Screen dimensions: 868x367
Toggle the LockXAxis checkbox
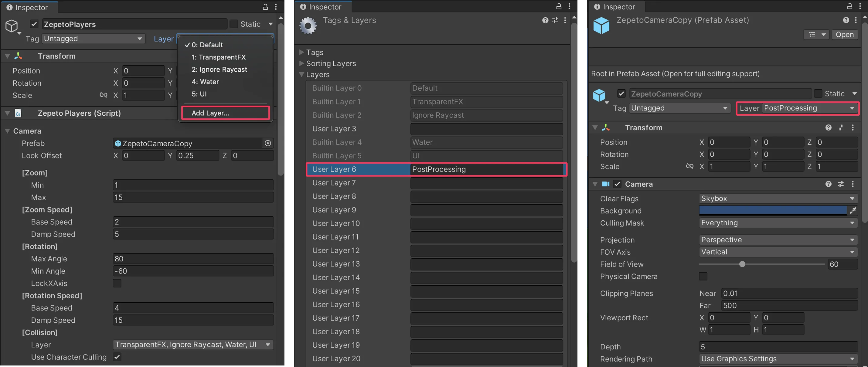117,284
